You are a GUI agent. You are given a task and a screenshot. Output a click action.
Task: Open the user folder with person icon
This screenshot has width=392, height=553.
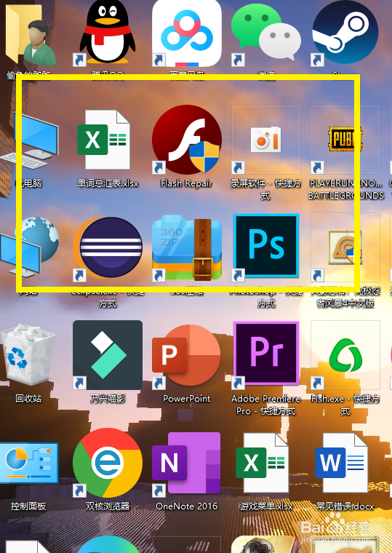tap(31, 33)
